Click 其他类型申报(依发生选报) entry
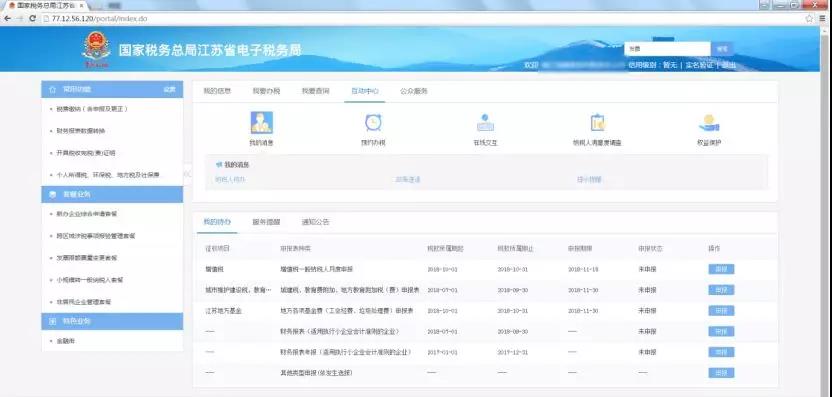The image size is (832, 397). pos(316,373)
